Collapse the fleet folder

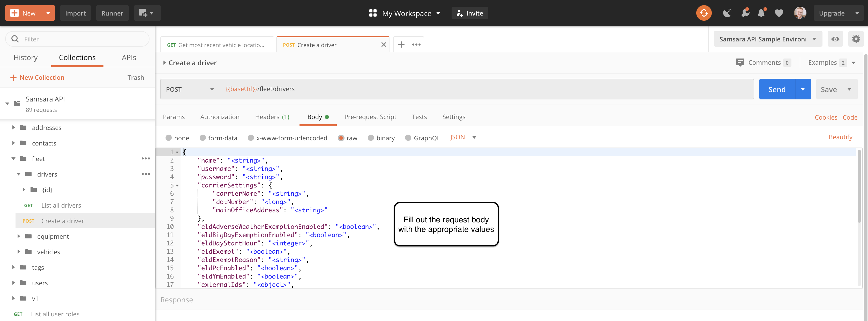[x=13, y=158]
